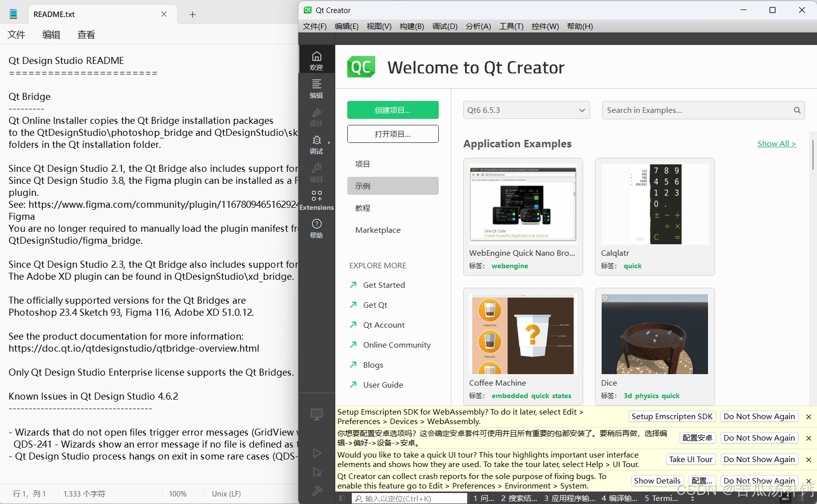The image size is (817, 504).
Task: Close the README.txt tab in Notepad
Action: click(x=164, y=14)
